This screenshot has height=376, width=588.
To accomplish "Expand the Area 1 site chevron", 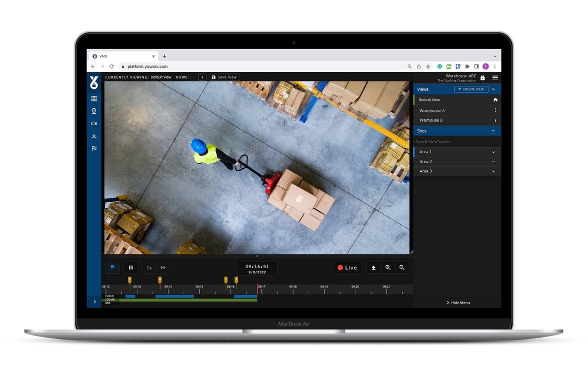I will click(x=494, y=152).
